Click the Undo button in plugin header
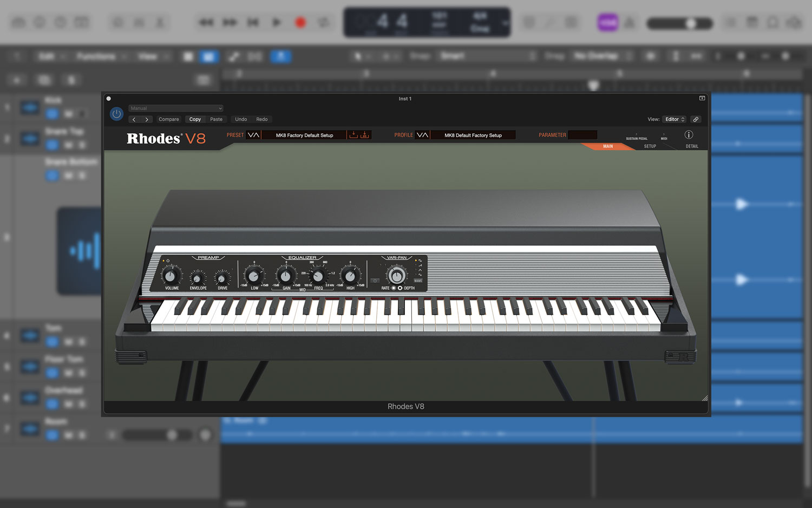812x508 pixels. (x=241, y=119)
